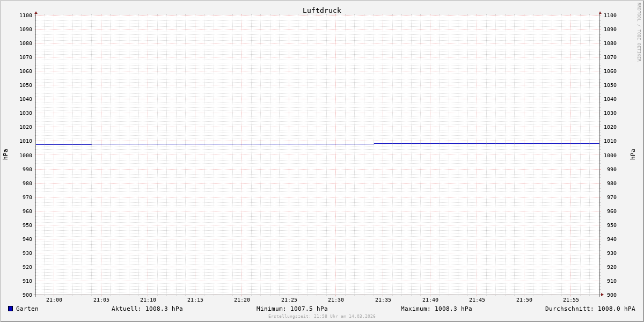
Task: Click the arrow atop the left y-axis
Action: click(36, 12)
